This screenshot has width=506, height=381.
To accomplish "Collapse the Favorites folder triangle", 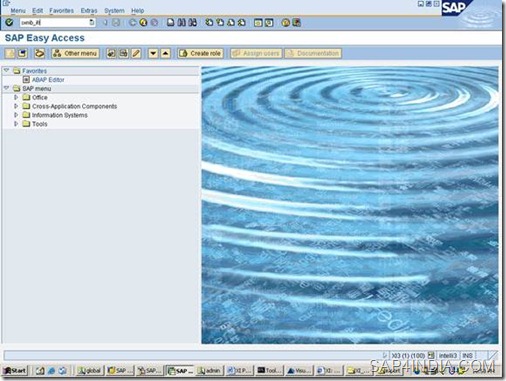I will click(6, 70).
